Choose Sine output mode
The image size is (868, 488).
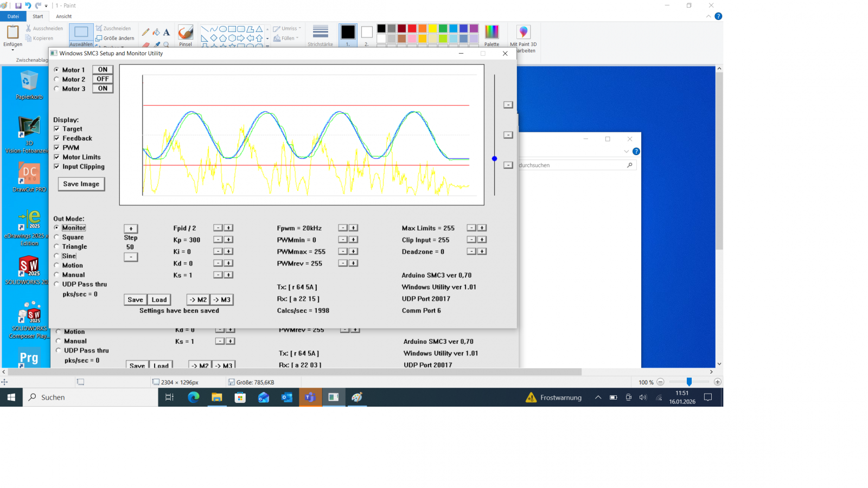[x=57, y=256]
